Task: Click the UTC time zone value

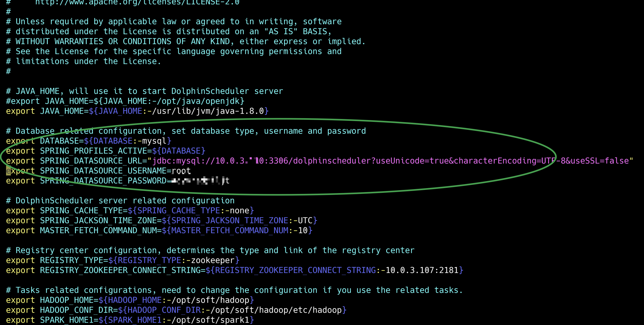Action: [305, 221]
